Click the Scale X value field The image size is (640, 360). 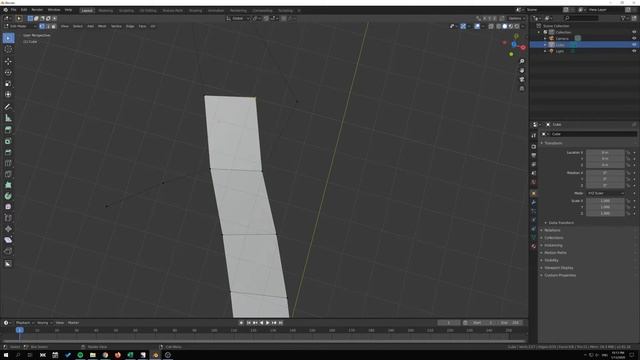coord(605,201)
